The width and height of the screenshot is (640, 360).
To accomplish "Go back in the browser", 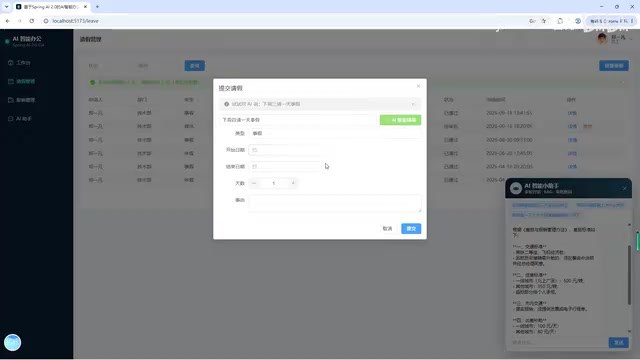I will pos(8,21).
